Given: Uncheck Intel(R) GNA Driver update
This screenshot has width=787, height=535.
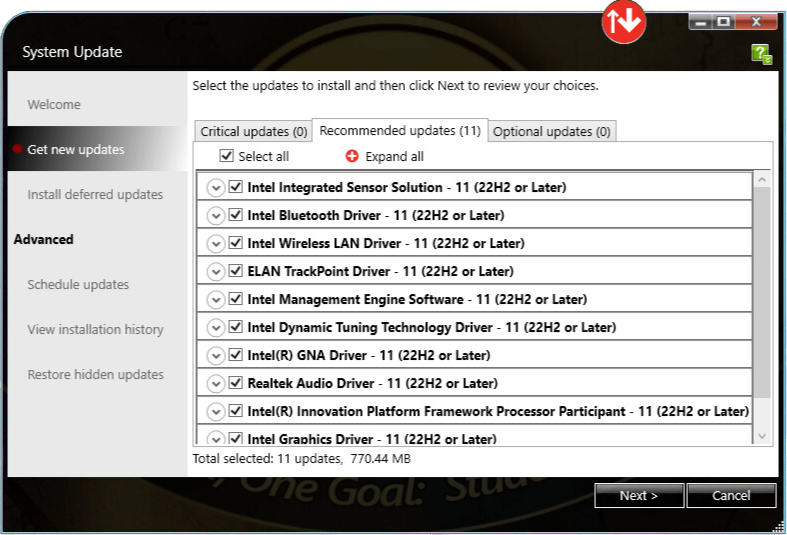Looking at the screenshot, I should (x=235, y=355).
